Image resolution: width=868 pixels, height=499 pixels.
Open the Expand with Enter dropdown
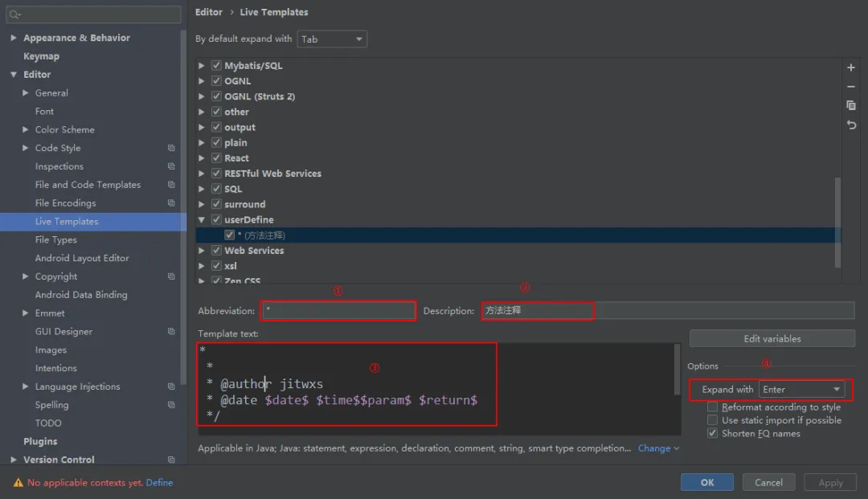802,390
